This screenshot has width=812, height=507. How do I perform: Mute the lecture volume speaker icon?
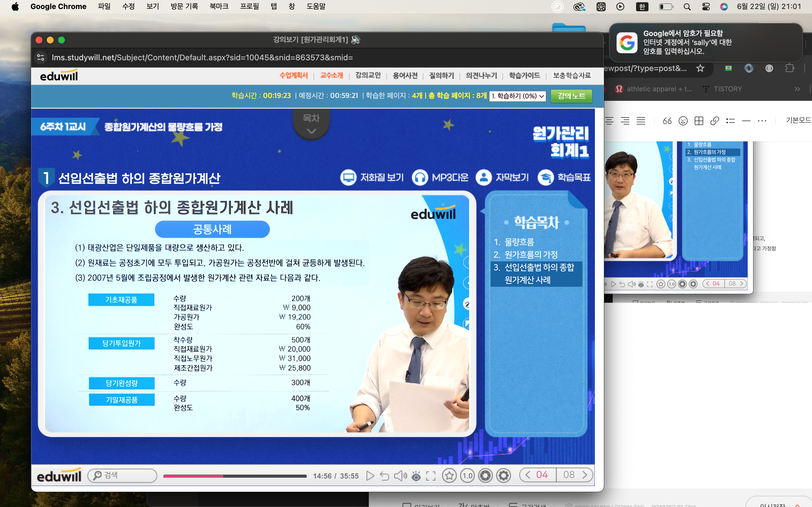pos(400,475)
